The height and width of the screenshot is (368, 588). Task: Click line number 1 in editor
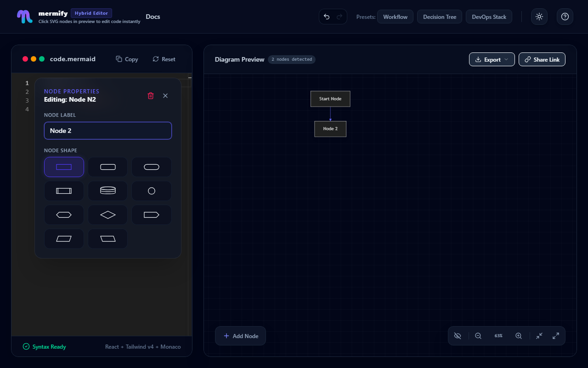[27, 83]
